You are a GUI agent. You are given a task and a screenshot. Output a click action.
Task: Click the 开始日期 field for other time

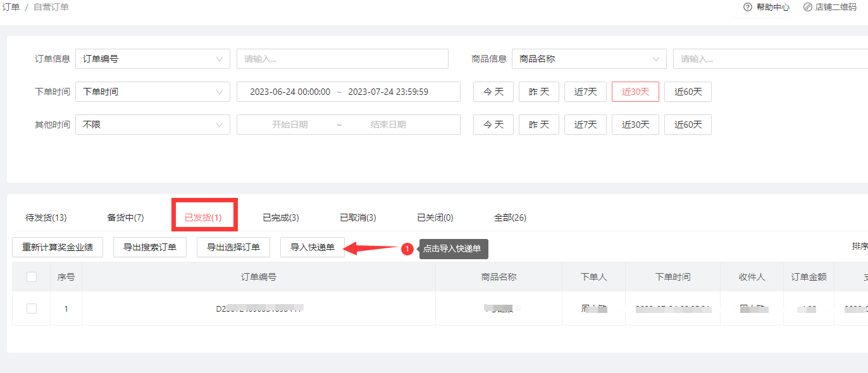tap(290, 125)
